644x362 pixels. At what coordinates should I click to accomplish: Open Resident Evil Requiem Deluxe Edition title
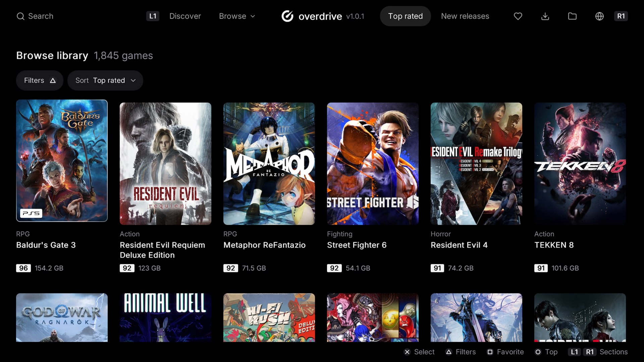(162, 250)
